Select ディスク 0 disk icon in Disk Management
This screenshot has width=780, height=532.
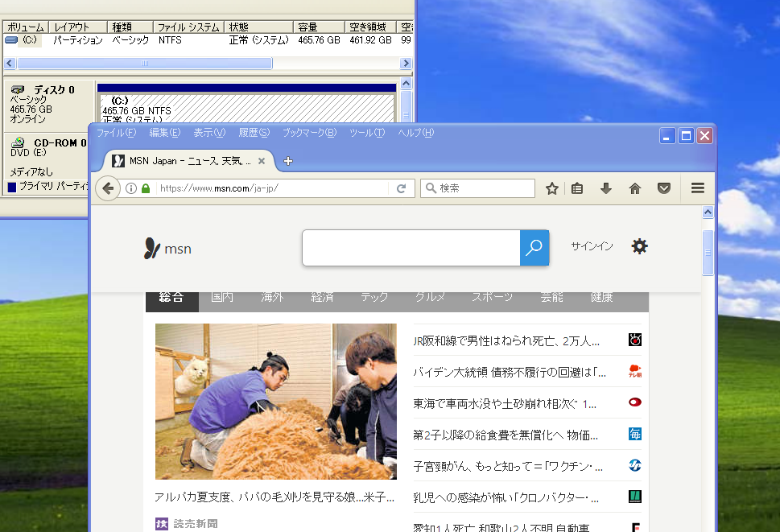point(18,89)
